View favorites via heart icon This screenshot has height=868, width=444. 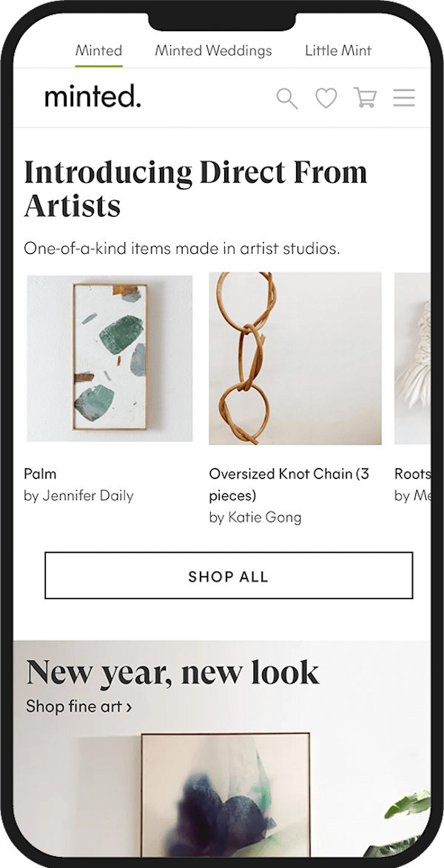tap(326, 99)
